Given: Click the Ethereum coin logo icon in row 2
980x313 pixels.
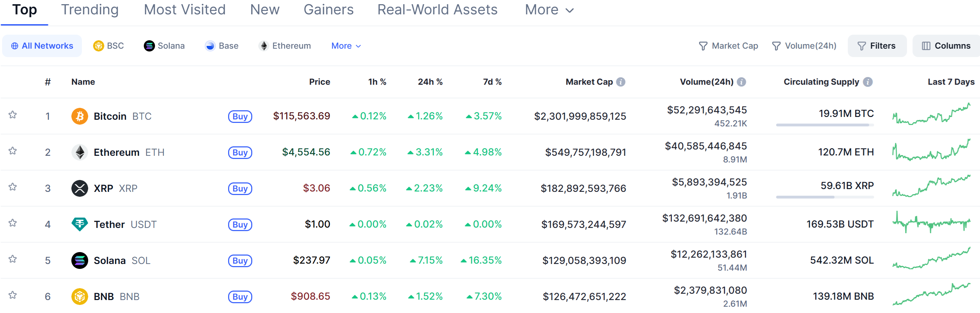Looking at the screenshot, I should [x=79, y=152].
